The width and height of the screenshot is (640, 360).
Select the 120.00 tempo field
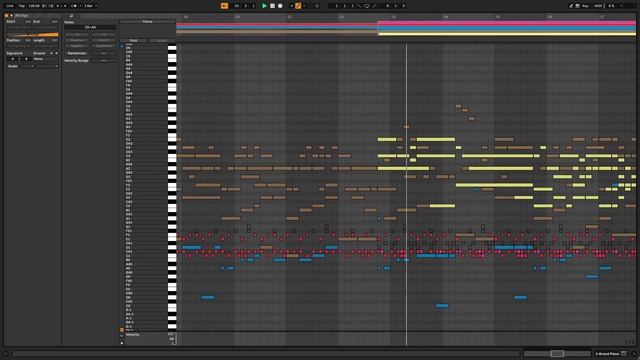tap(34, 6)
